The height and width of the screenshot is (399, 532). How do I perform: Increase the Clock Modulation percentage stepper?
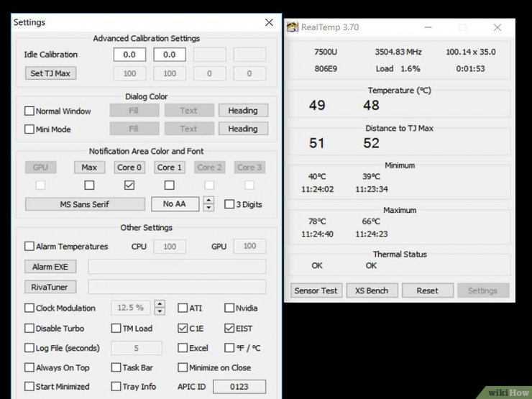(160, 303)
